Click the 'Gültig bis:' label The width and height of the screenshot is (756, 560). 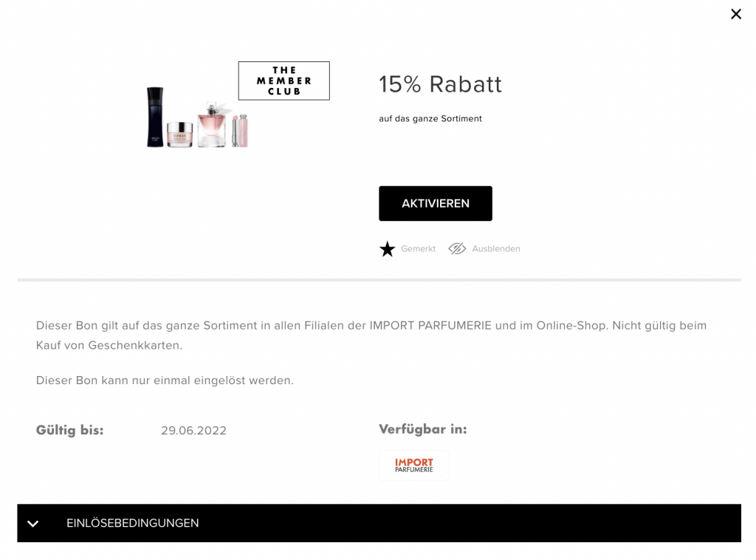[69, 430]
